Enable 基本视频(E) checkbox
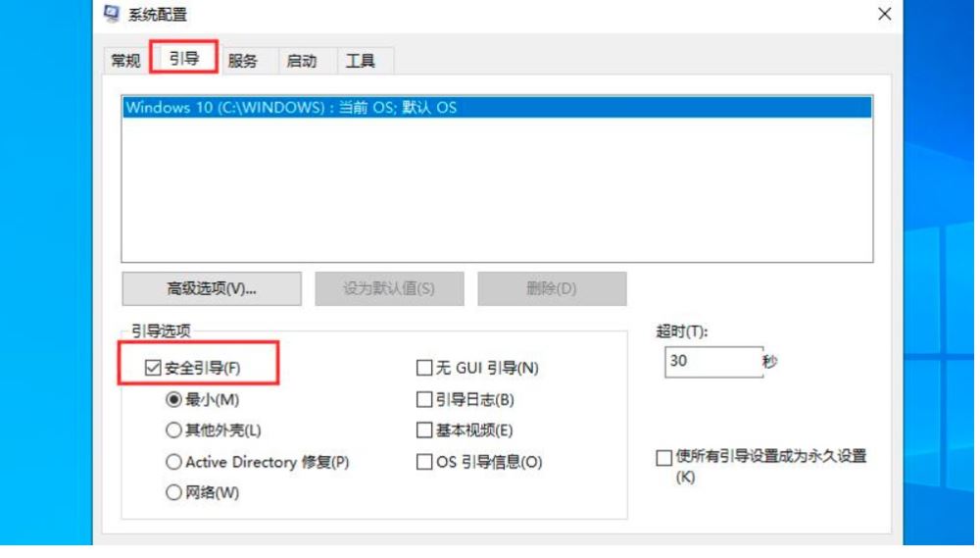 tap(424, 431)
